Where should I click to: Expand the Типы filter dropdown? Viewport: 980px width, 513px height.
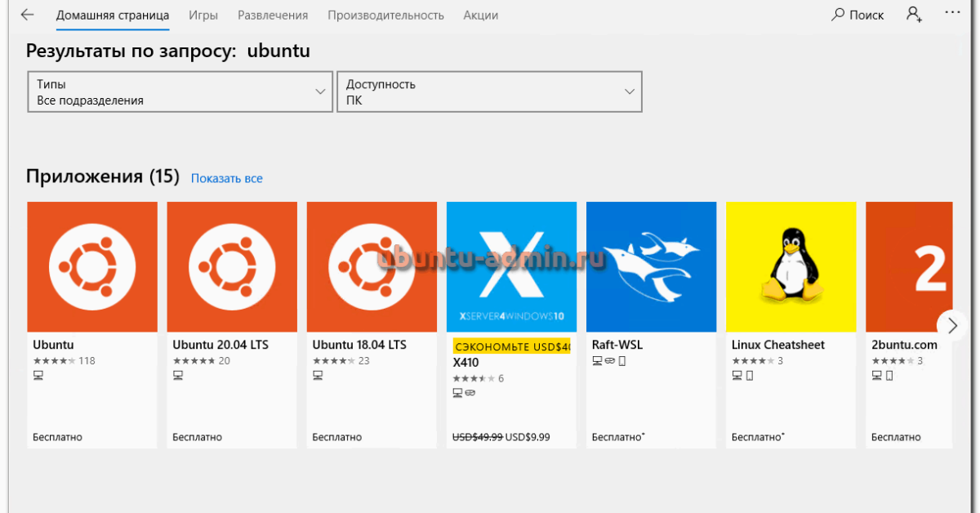point(180,91)
